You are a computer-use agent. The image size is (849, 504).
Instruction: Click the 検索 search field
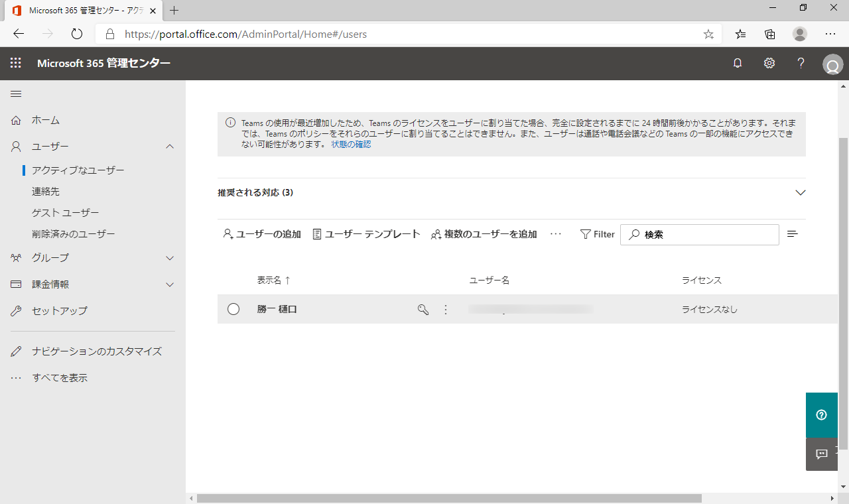(x=700, y=235)
